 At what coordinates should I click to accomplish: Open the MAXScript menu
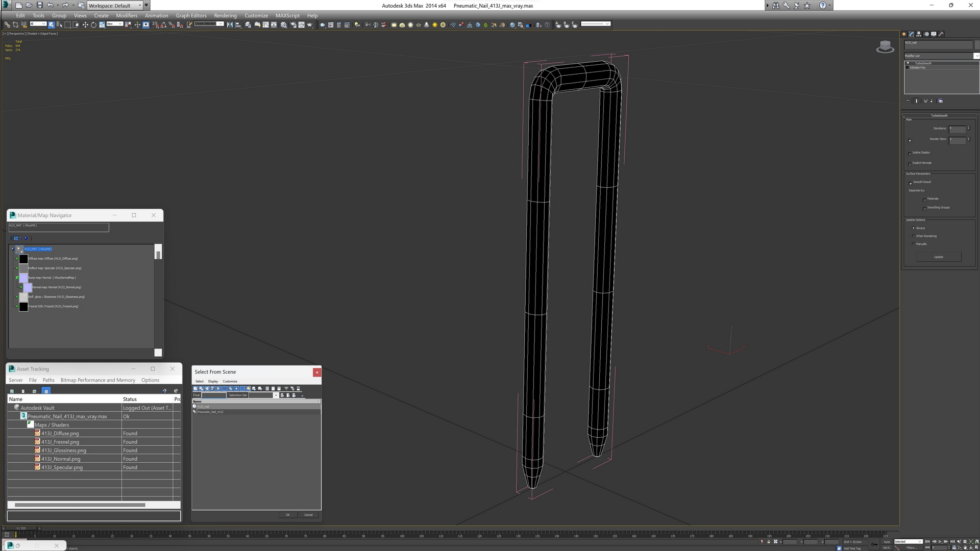[x=287, y=15]
